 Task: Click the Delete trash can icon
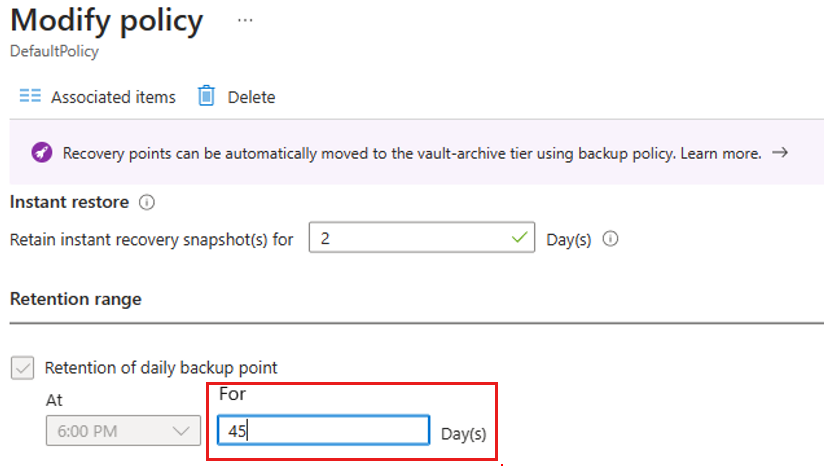click(x=206, y=97)
